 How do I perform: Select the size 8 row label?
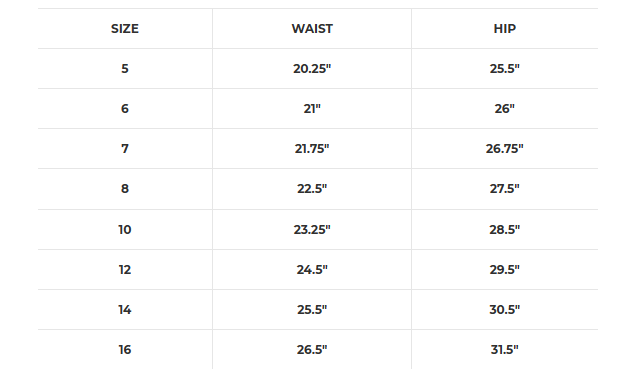[125, 189]
